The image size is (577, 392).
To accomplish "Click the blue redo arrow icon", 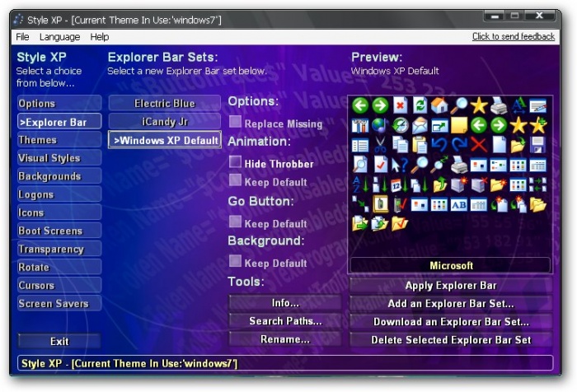I will tap(459, 145).
